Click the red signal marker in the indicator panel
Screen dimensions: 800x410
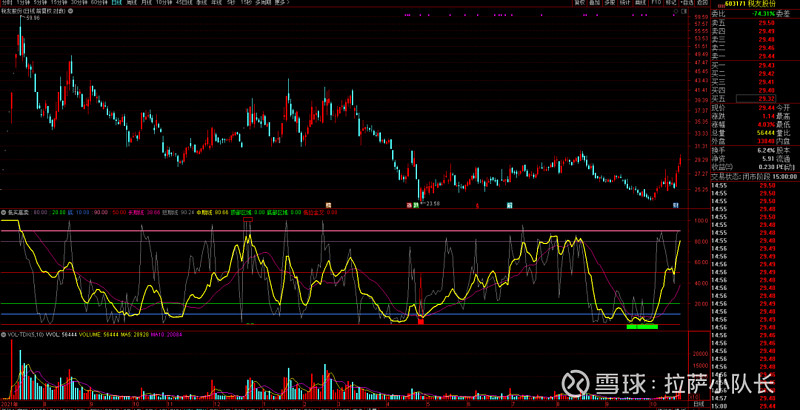pos(420,321)
